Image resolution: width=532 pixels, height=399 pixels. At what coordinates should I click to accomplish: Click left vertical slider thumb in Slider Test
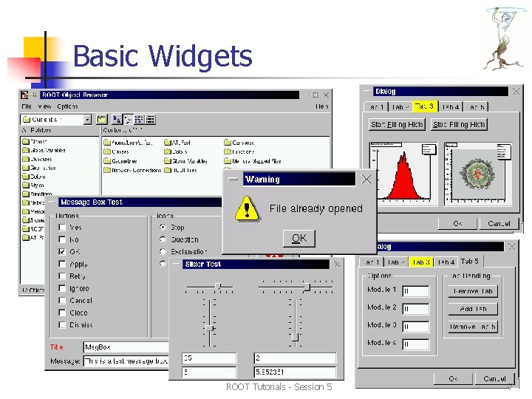click(x=210, y=328)
